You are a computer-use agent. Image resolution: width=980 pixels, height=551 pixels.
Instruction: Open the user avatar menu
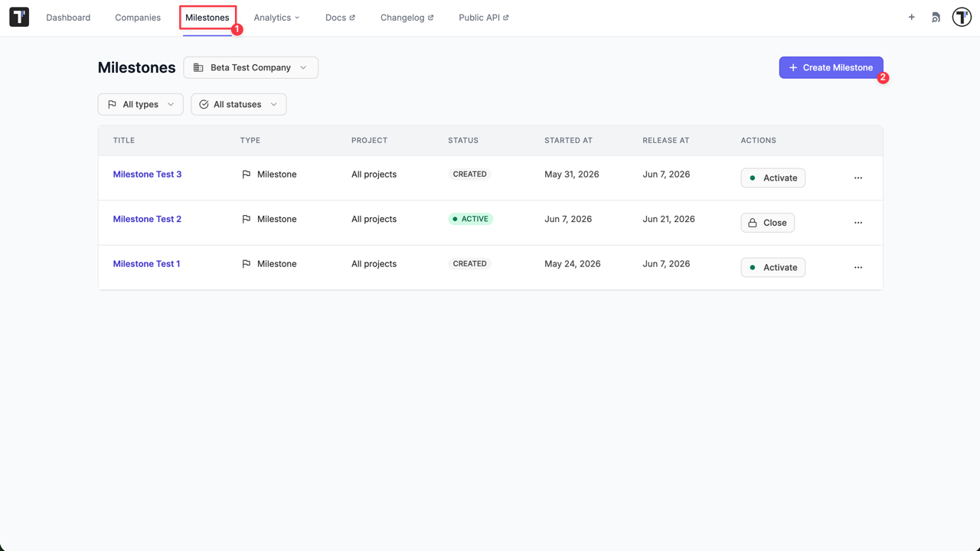coord(962,17)
